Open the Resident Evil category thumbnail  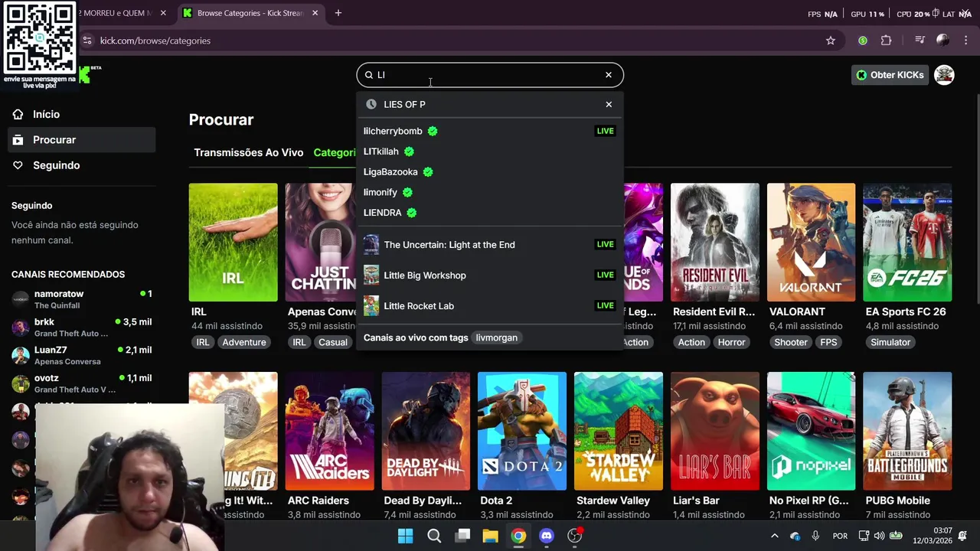[x=715, y=242]
